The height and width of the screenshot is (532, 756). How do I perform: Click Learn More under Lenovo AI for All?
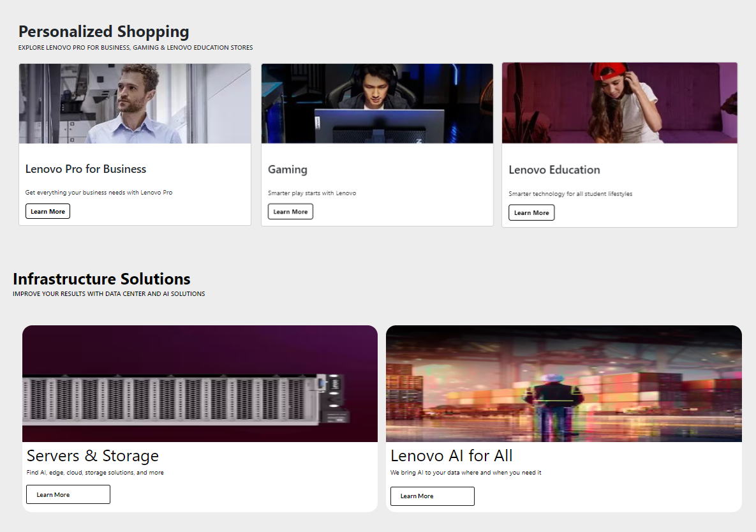(433, 496)
